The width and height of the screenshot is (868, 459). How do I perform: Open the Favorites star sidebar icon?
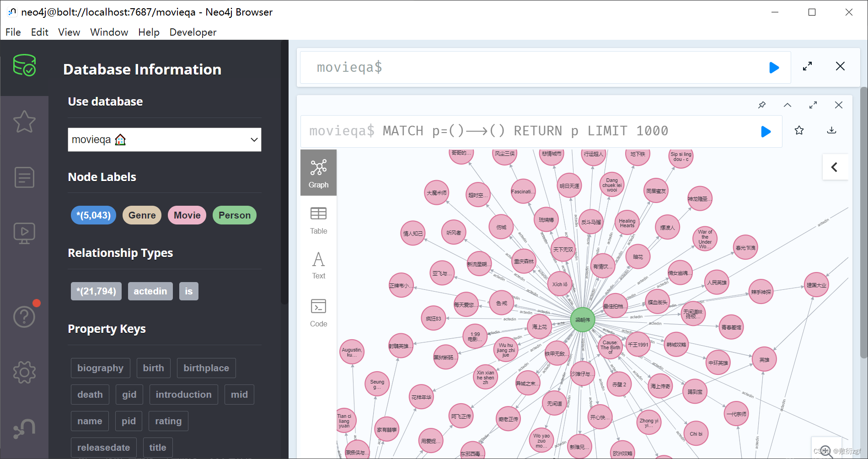(x=24, y=122)
